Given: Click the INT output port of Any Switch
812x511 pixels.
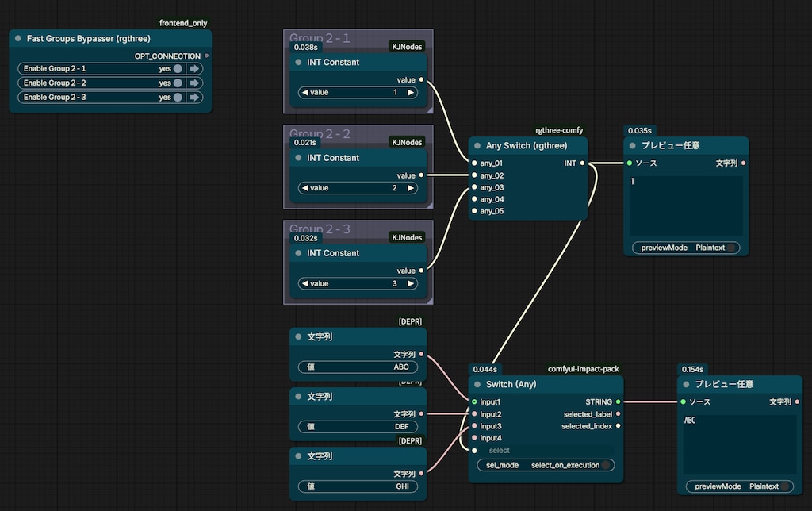Looking at the screenshot, I should click(x=582, y=163).
